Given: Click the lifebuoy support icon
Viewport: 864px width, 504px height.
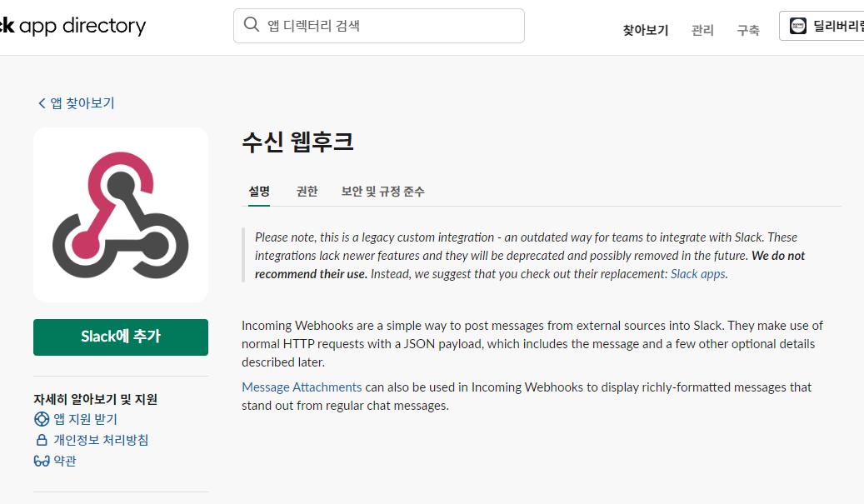Looking at the screenshot, I should pyautogui.click(x=42, y=419).
